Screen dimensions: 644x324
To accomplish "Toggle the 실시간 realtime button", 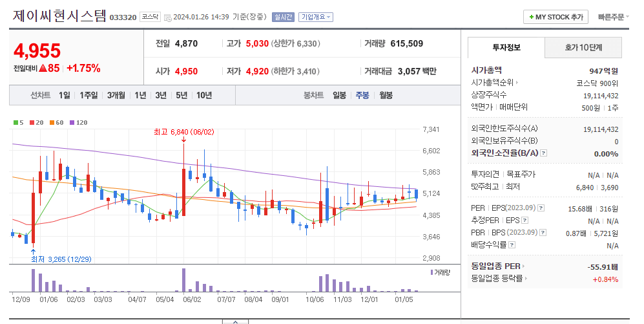I will pos(283,17).
